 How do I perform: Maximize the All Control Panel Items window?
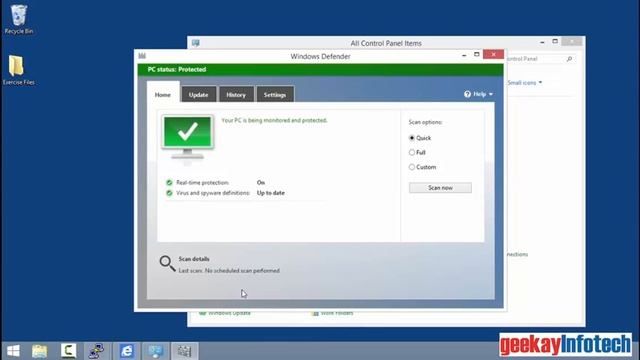tap(555, 41)
